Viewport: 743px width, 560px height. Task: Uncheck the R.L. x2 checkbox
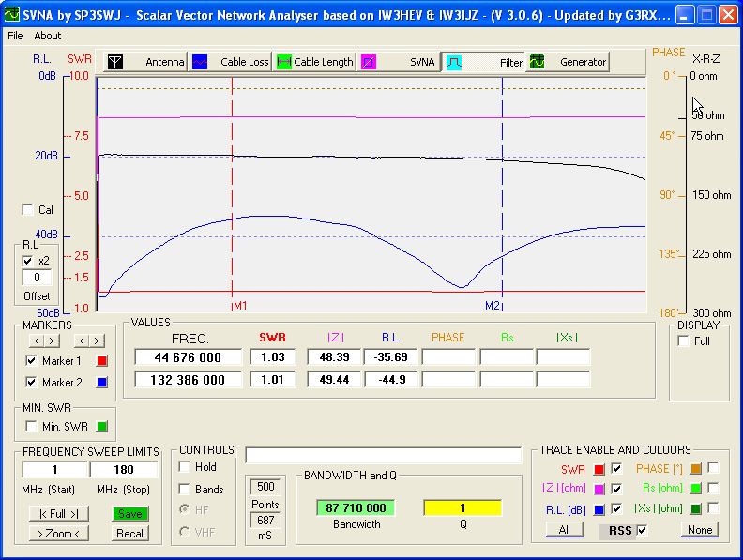click(x=28, y=260)
